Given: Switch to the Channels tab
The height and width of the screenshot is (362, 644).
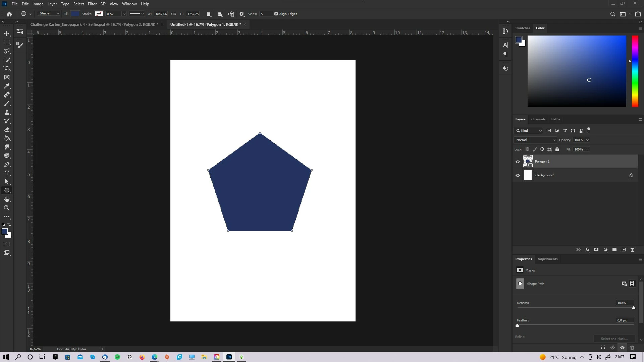Looking at the screenshot, I should coord(538,119).
